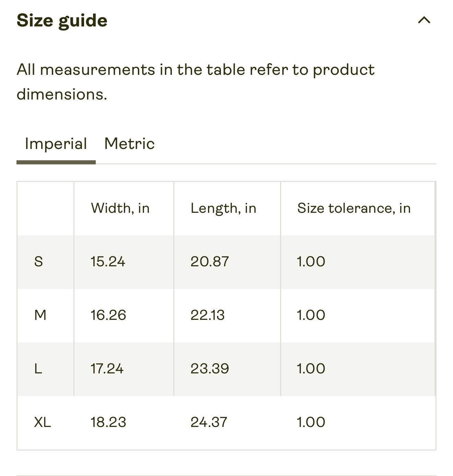Click the Size tolerance, in column header
This screenshot has width=453, height=476.
click(x=354, y=208)
